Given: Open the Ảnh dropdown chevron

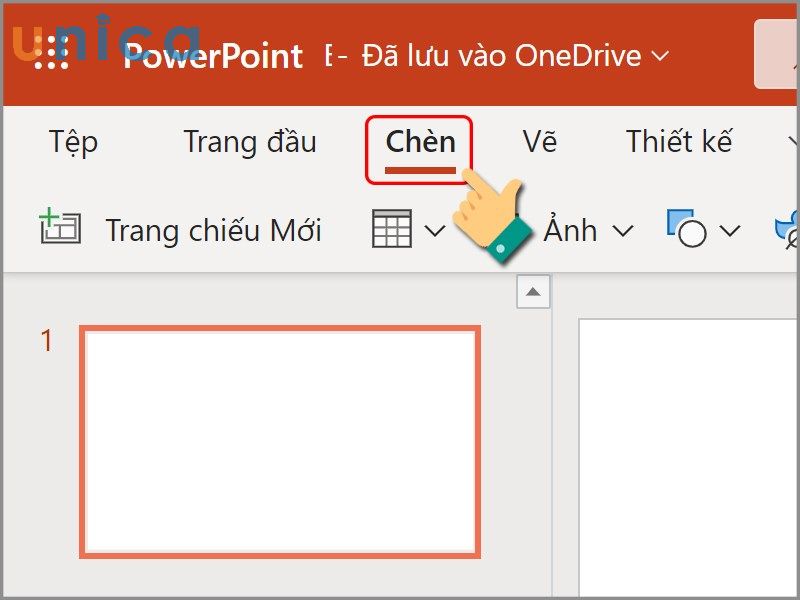Looking at the screenshot, I should tap(621, 231).
